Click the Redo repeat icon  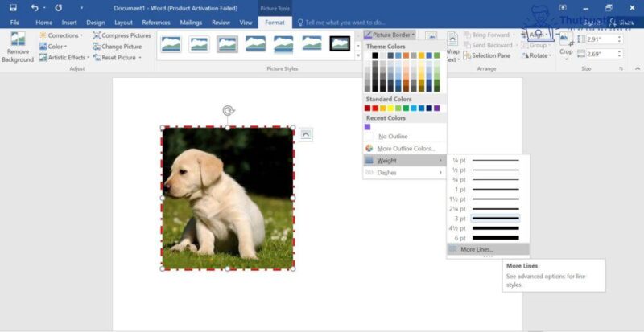pyautogui.click(x=58, y=8)
